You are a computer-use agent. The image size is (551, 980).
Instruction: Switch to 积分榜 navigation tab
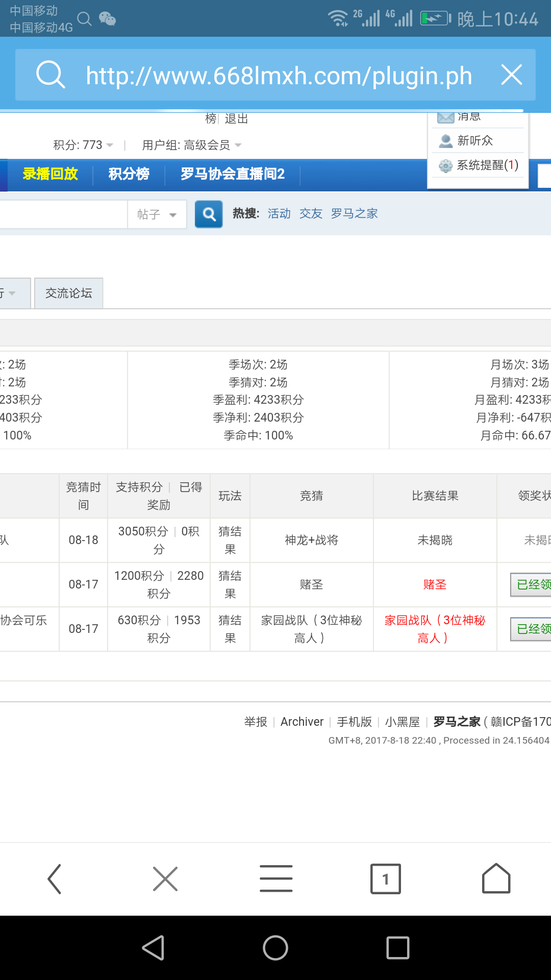point(129,174)
